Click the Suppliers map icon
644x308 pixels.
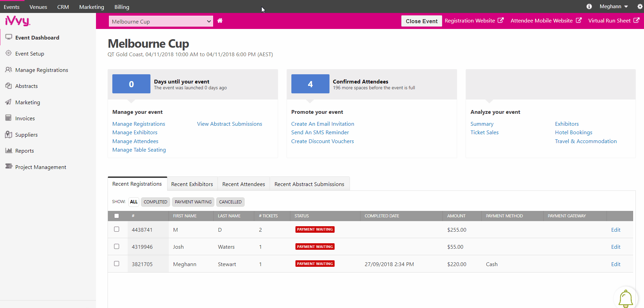click(x=9, y=134)
